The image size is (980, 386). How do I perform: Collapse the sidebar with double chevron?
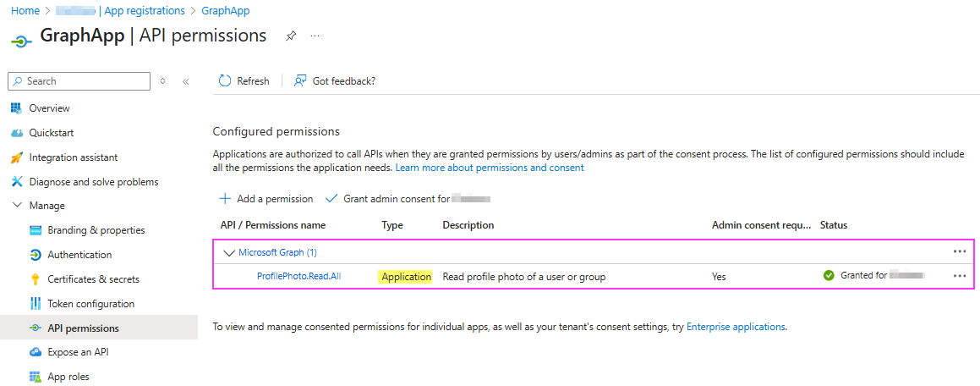point(186,81)
